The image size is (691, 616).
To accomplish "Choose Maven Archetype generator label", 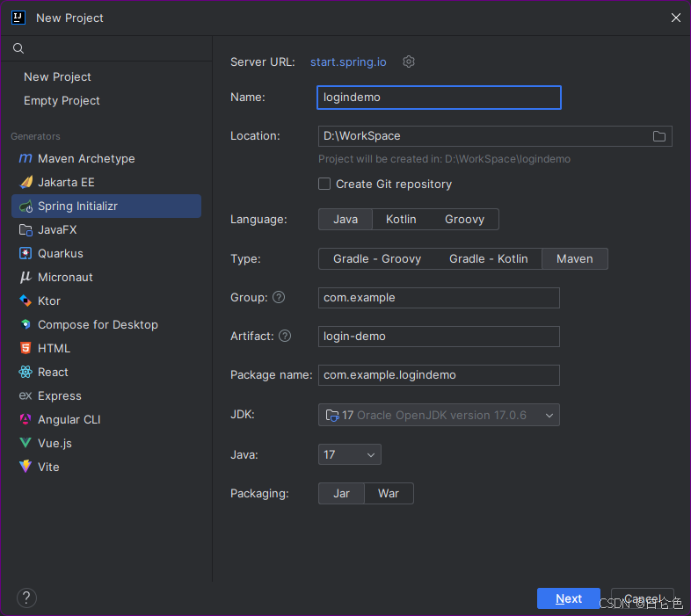I will (86, 159).
